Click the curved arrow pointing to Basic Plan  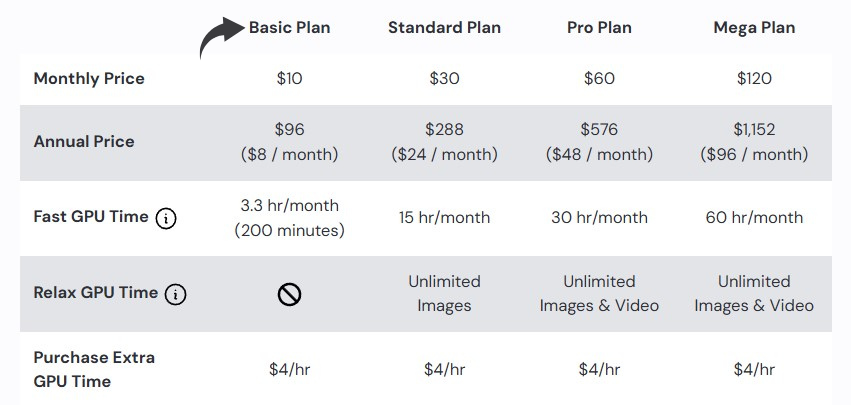221,37
